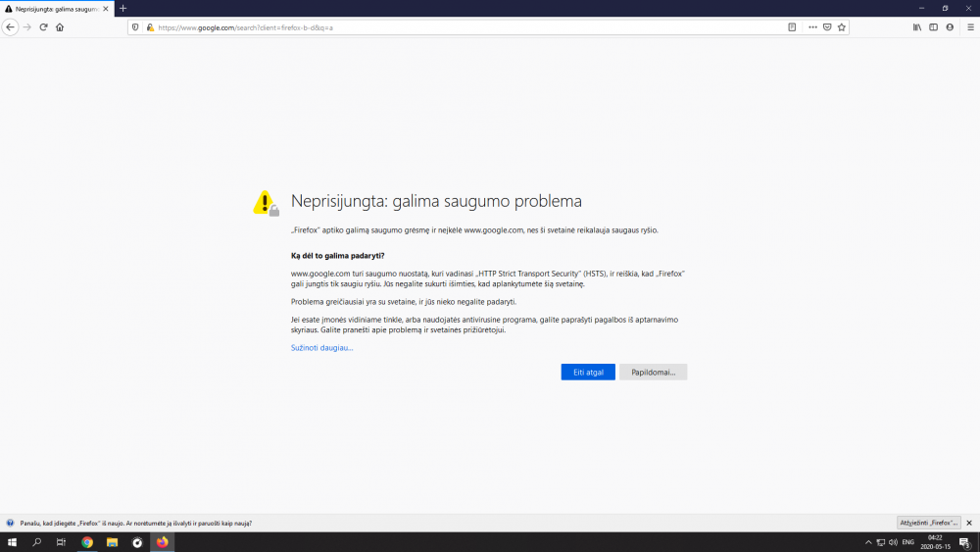The height and width of the screenshot is (552, 980).
Task: Select the Neprisijungta: galima saugumo tab
Action: click(56, 9)
